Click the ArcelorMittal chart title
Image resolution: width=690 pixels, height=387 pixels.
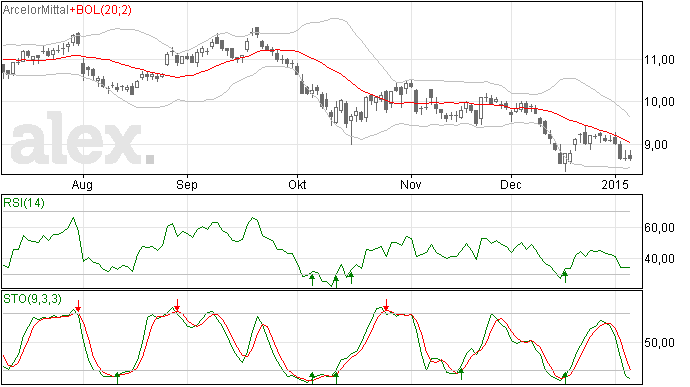(36, 10)
